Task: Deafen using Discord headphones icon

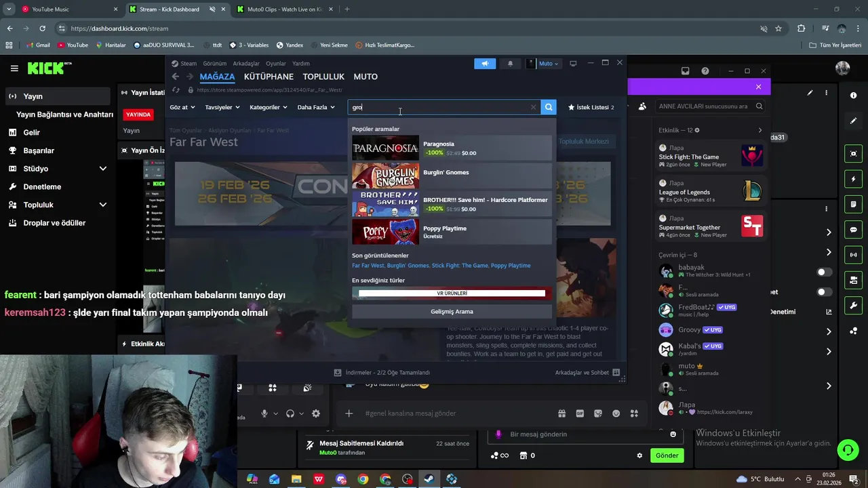Action: point(290,413)
